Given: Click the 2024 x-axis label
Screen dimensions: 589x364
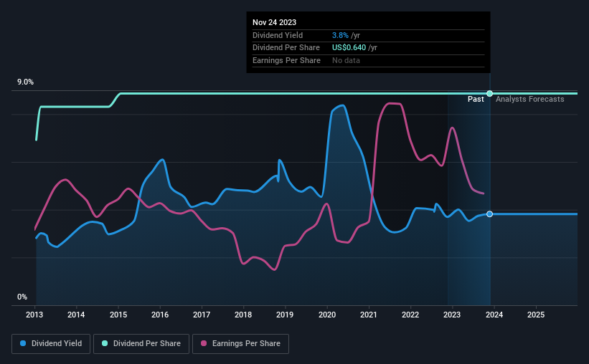Looking at the screenshot, I should 494,315.
